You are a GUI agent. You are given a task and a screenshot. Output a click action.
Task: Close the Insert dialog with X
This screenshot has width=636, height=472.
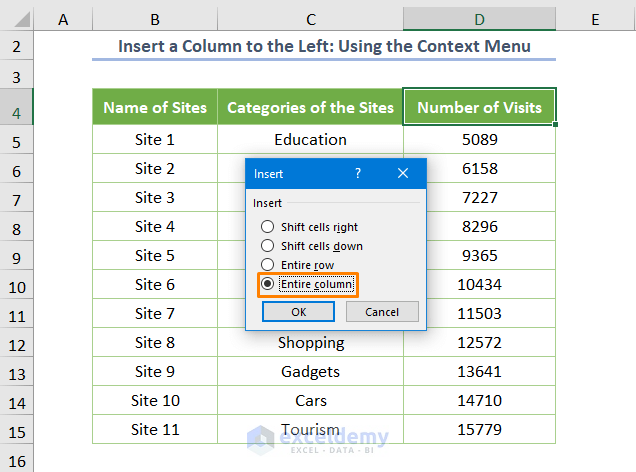tap(403, 173)
